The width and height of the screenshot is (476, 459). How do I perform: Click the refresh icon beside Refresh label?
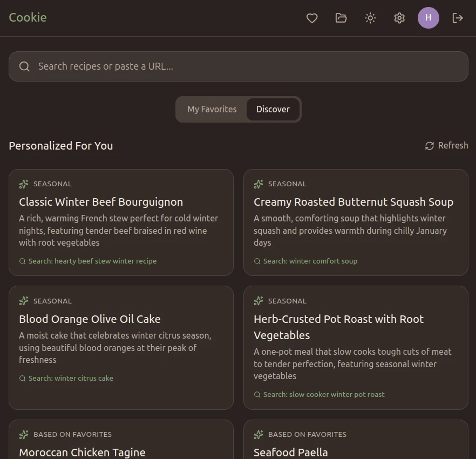429,145
